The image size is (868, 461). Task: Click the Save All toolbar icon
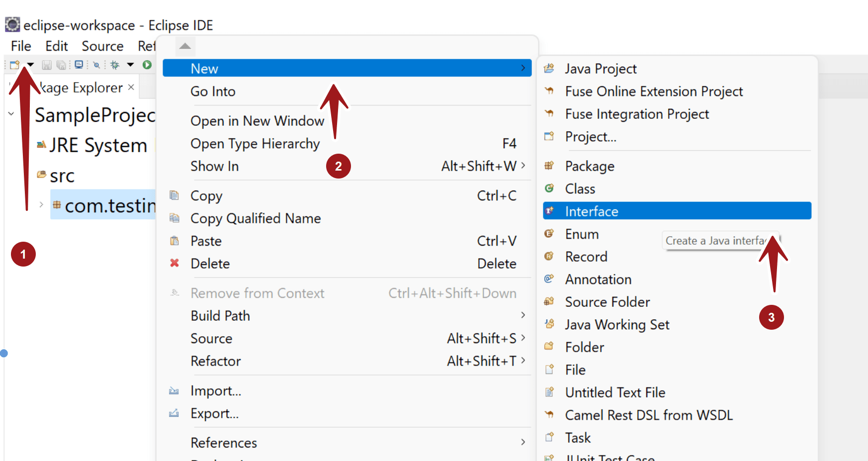pos(61,64)
